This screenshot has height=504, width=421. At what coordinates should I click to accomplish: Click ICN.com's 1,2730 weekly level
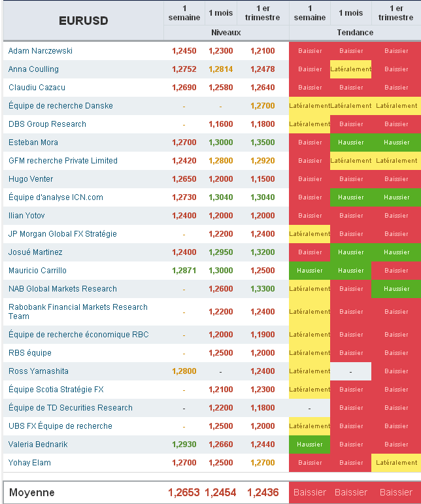click(184, 197)
